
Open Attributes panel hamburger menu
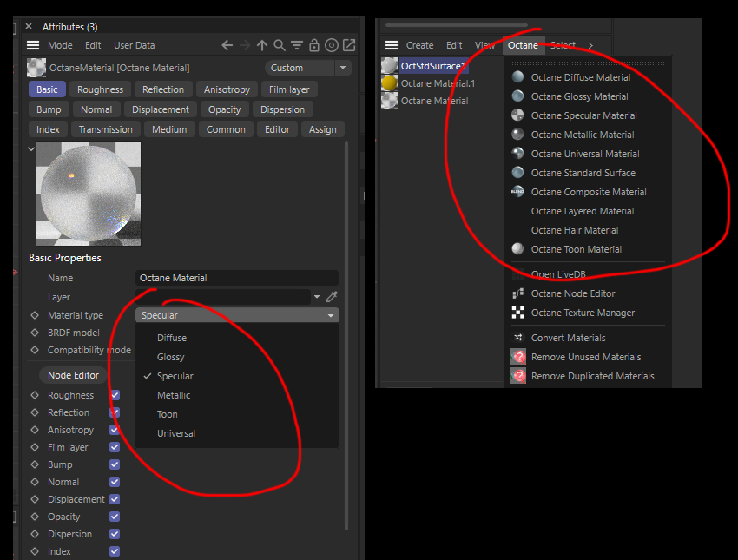coord(33,45)
